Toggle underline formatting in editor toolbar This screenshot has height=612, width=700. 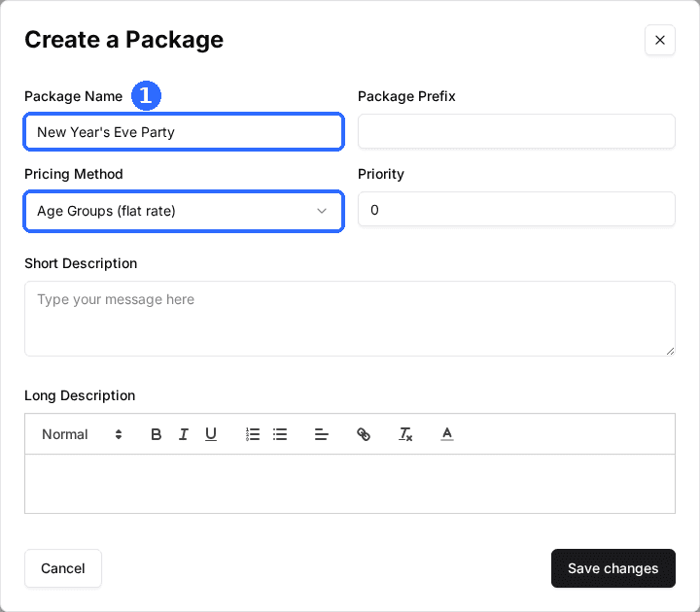pos(211,434)
